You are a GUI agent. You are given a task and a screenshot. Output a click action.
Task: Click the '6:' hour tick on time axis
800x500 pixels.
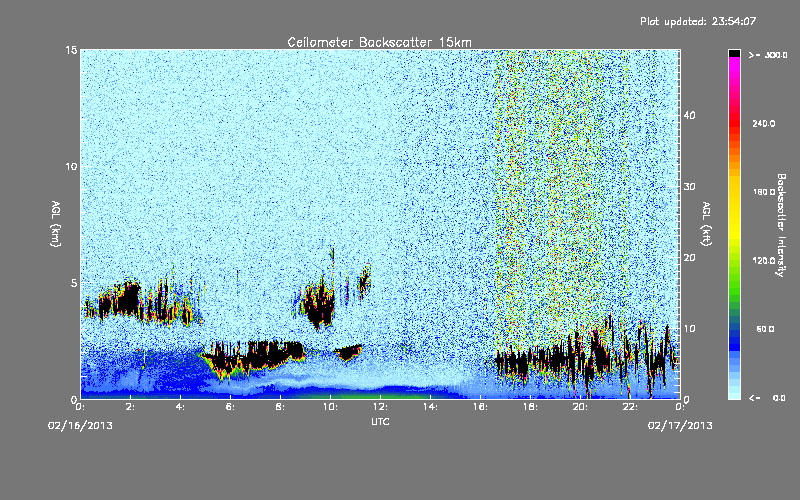pos(230,407)
